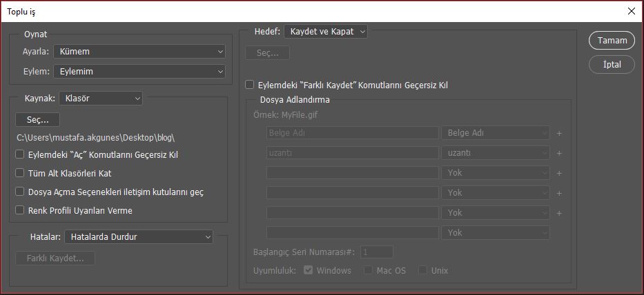644x295 pixels.
Task: Expand the Eylem dropdown showing Eylemim
Action: (x=140, y=72)
